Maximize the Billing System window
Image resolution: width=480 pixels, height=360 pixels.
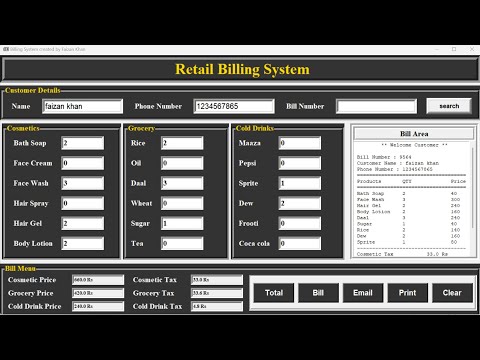[454, 49]
